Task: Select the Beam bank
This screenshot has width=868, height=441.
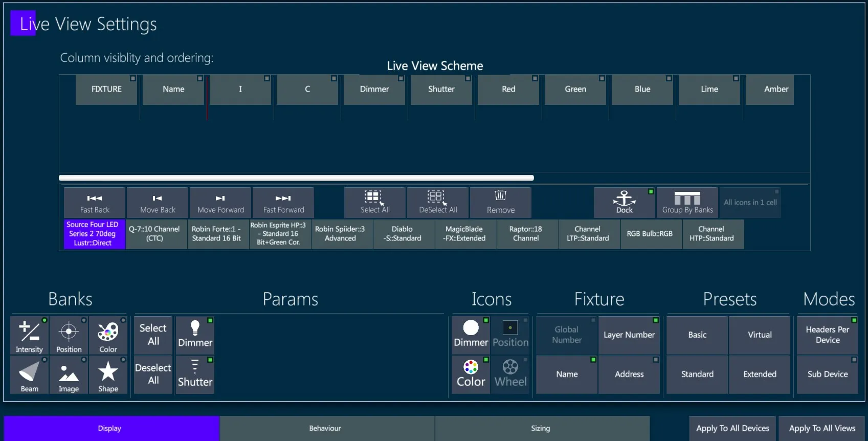Action: (x=29, y=375)
